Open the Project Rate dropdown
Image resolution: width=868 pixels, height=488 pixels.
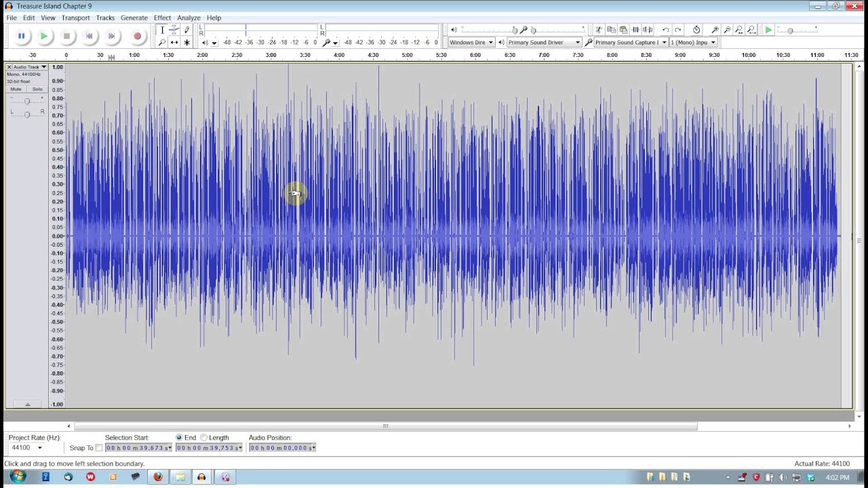point(39,448)
